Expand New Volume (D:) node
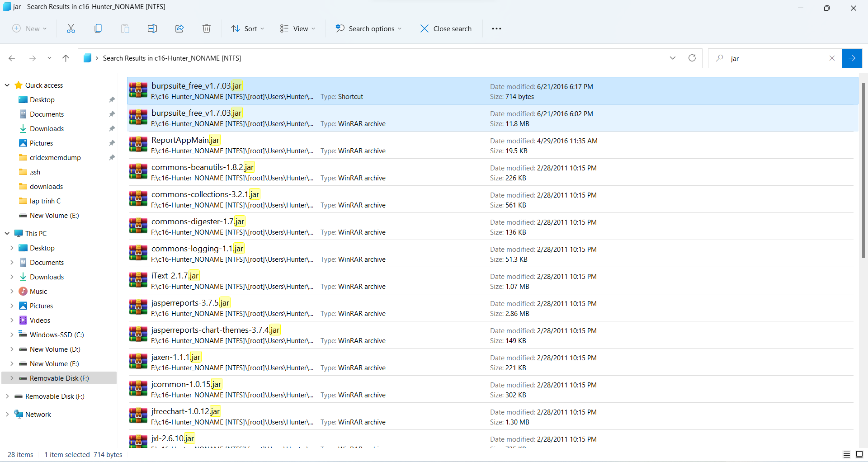The image size is (868, 462). 12,349
